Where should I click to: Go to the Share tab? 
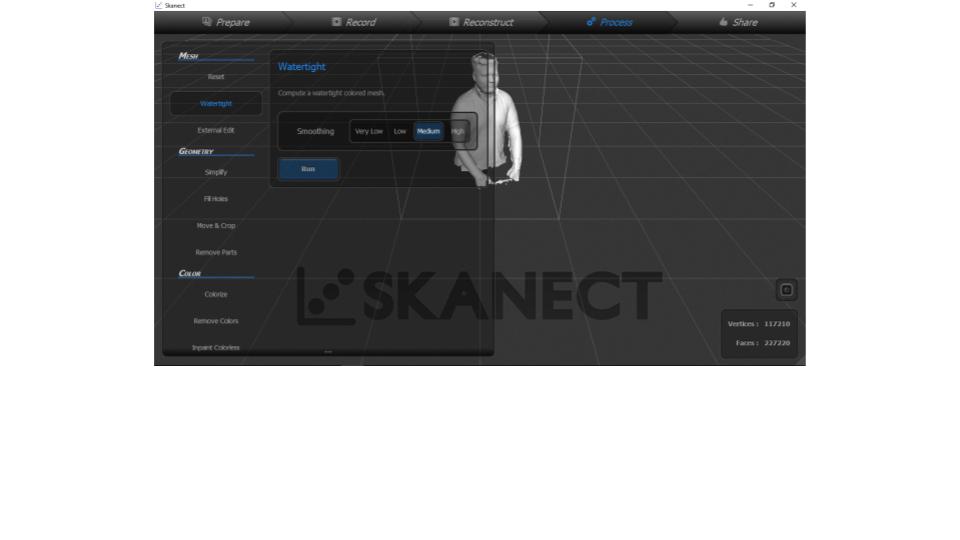point(738,22)
